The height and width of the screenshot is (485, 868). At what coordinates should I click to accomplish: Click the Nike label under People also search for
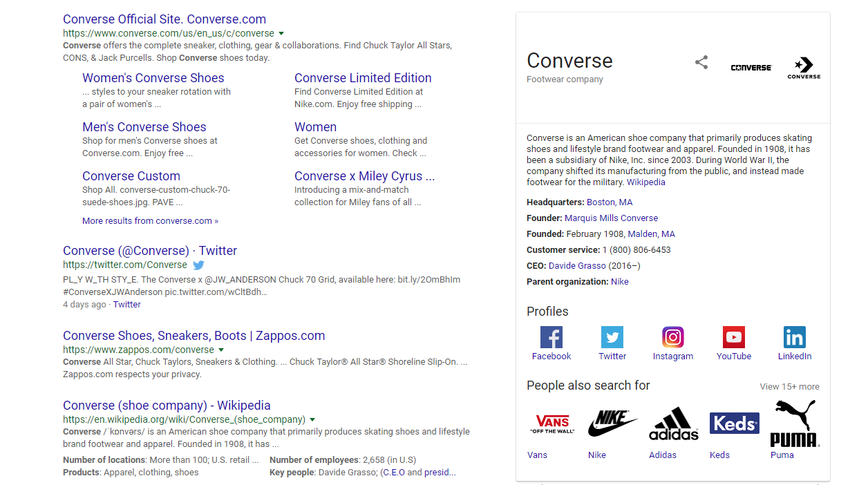pyautogui.click(x=597, y=455)
